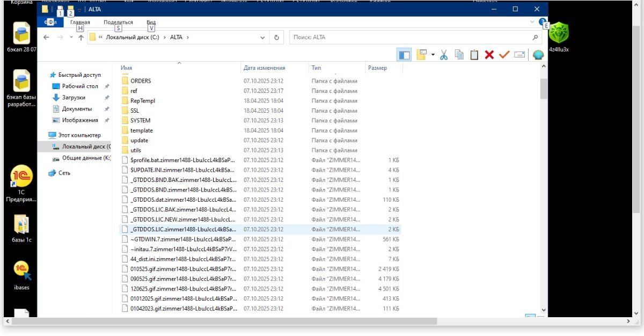
Task: Open the Главная ribbon tab
Action: pos(80,22)
